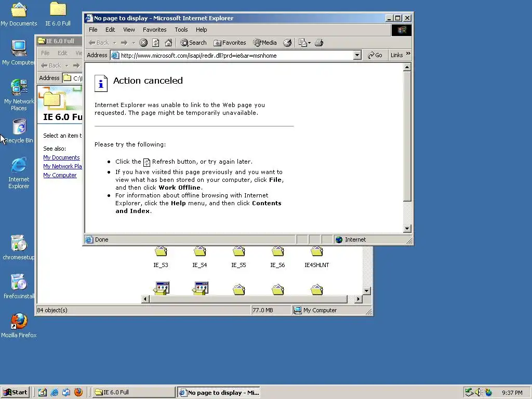Click My Network Places link in folder window
This screenshot has width=532, height=399.
click(x=62, y=166)
